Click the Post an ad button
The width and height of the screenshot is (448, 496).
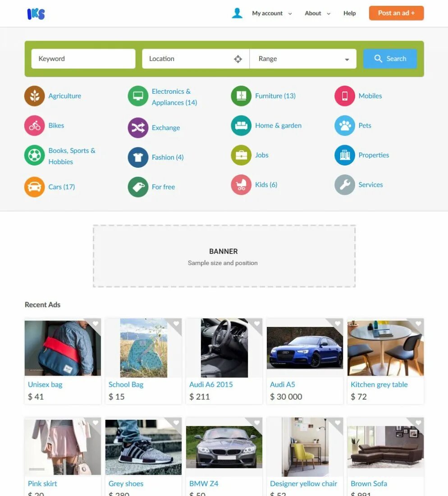point(396,13)
